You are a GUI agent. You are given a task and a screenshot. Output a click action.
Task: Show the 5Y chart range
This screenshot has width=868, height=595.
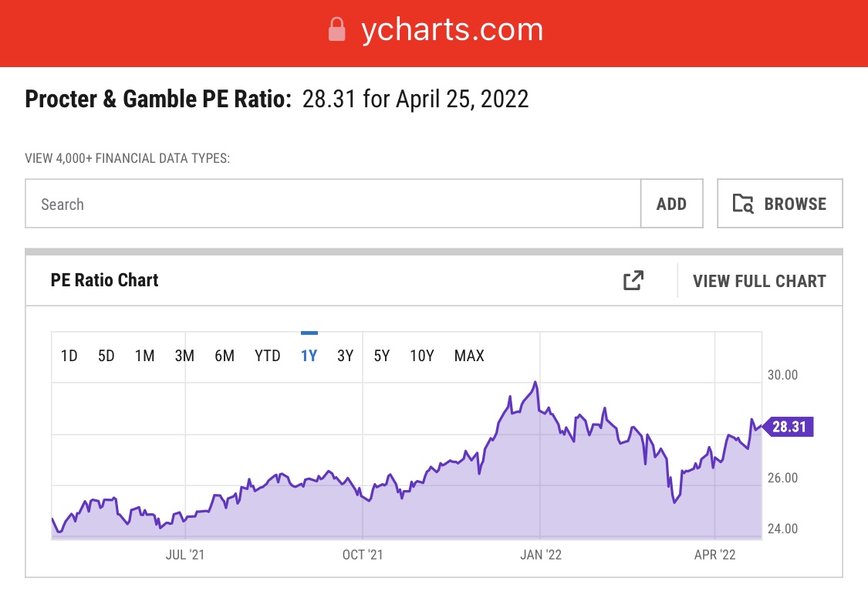tap(381, 356)
